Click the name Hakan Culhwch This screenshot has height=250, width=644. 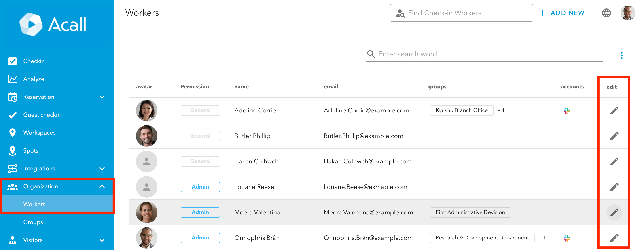pyautogui.click(x=256, y=161)
